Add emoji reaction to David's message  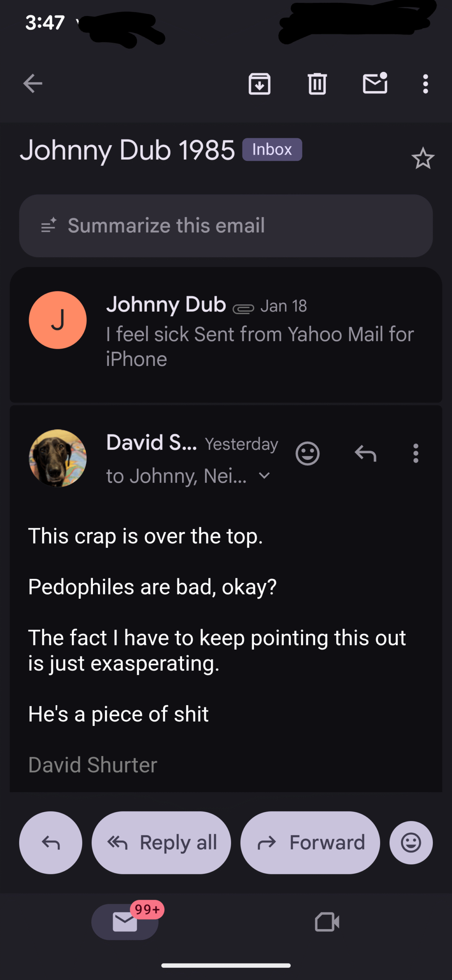[x=307, y=454]
